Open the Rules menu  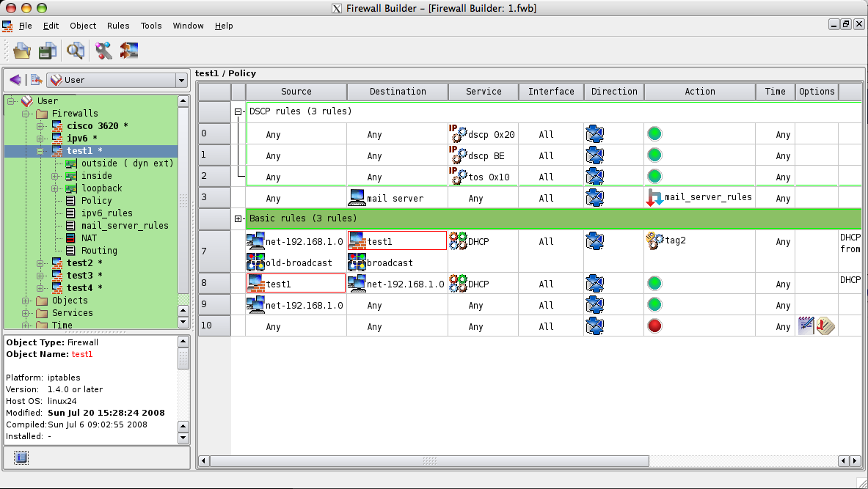click(x=118, y=26)
